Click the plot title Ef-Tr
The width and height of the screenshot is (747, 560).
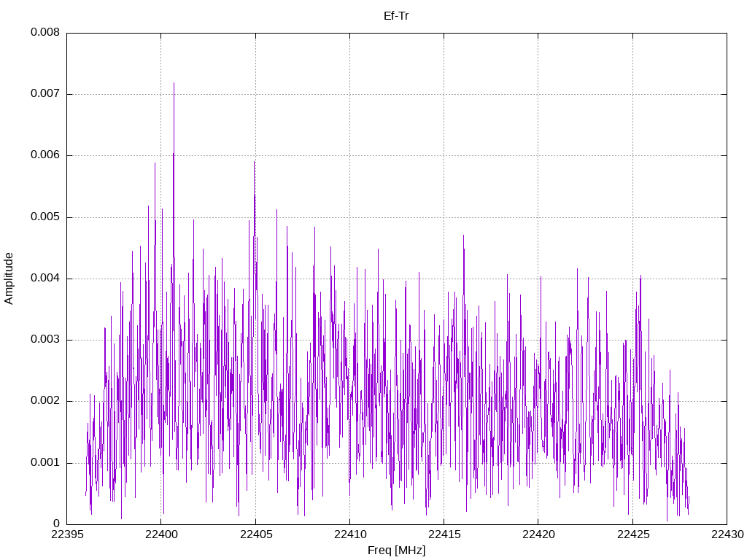pyautogui.click(x=396, y=16)
